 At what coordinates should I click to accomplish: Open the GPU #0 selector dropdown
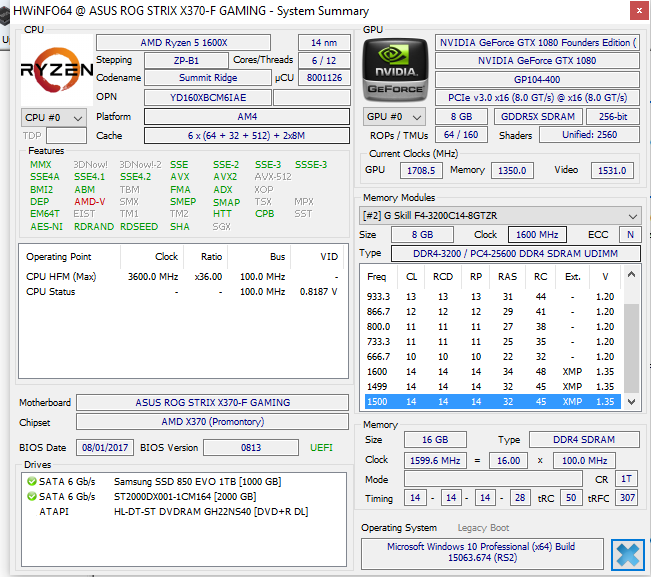point(394,117)
